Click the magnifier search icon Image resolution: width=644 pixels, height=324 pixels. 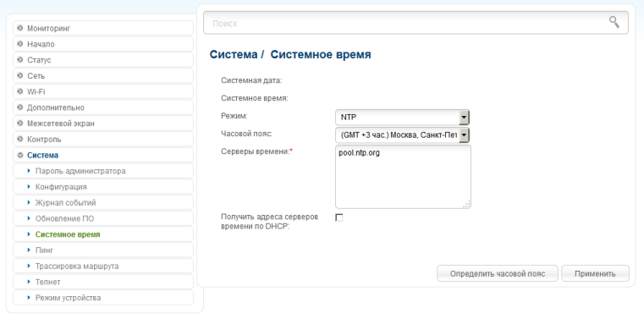614,22
